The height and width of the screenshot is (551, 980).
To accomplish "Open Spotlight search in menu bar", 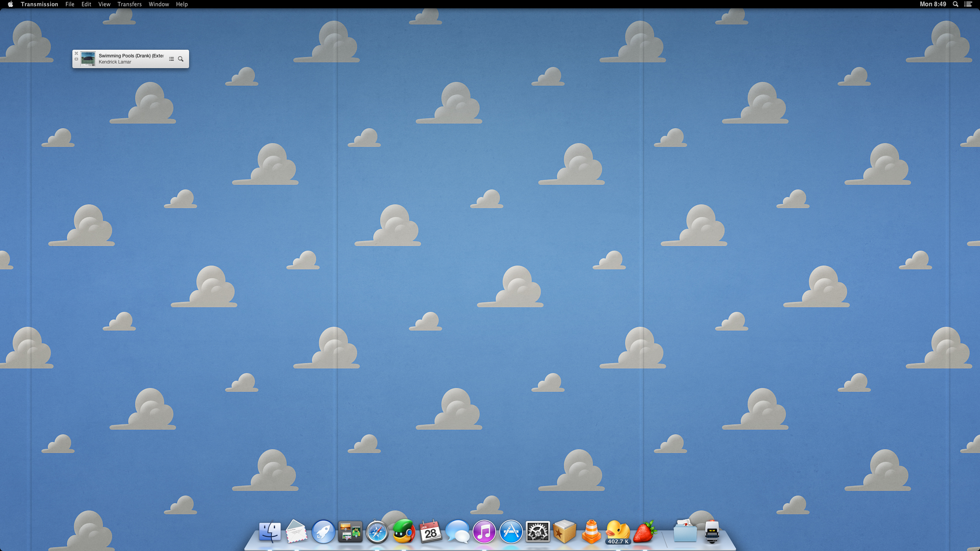I will point(955,4).
